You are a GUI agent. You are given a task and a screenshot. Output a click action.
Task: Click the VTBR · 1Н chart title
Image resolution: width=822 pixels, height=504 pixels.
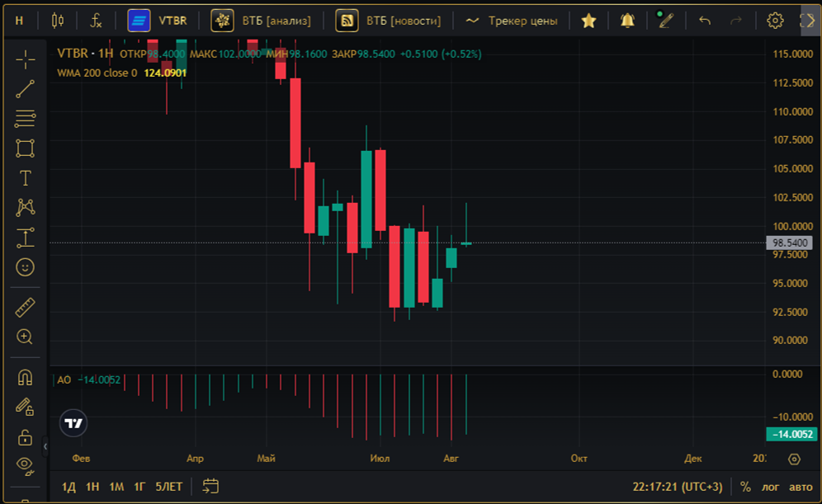click(x=85, y=54)
